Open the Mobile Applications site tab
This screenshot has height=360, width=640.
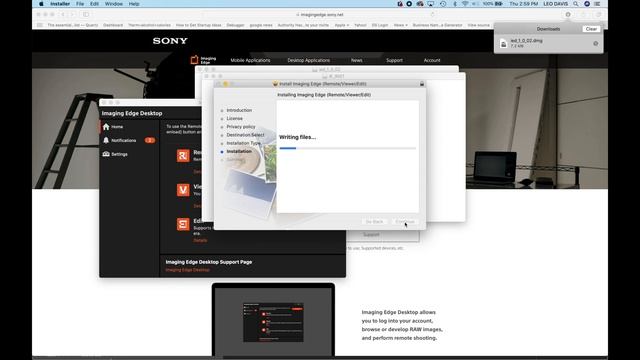[250, 60]
